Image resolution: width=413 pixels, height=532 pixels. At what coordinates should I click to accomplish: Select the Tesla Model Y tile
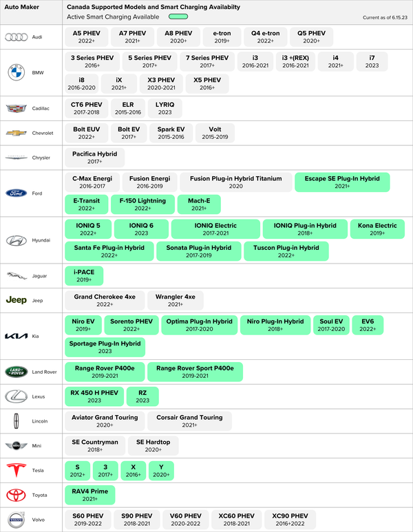pyautogui.click(x=161, y=471)
